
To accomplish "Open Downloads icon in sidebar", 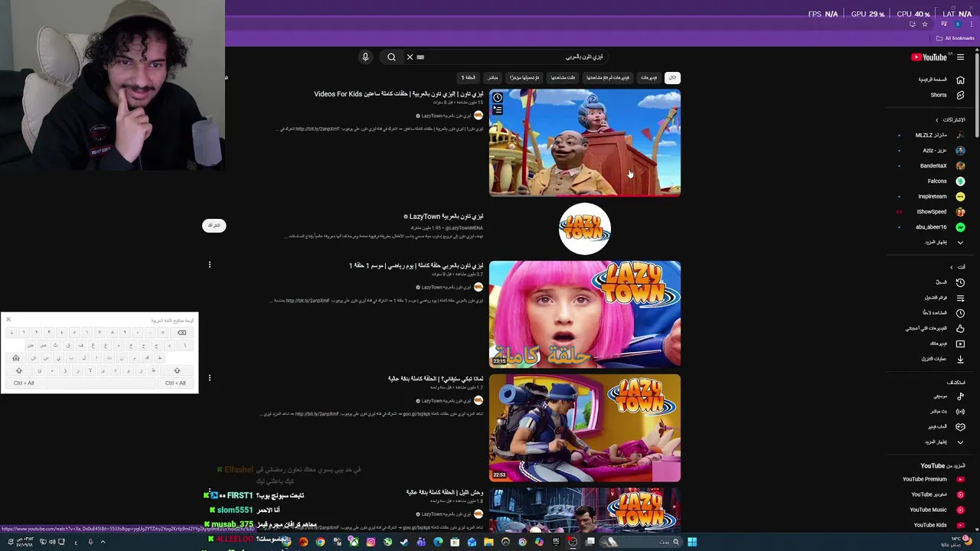I will 960,359.
